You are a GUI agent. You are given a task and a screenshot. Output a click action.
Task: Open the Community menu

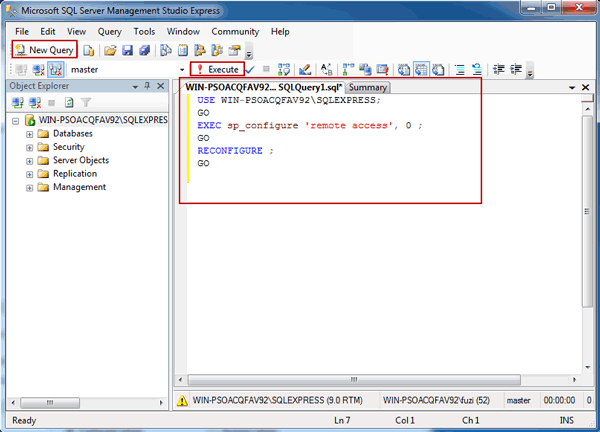tap(235, 31)
